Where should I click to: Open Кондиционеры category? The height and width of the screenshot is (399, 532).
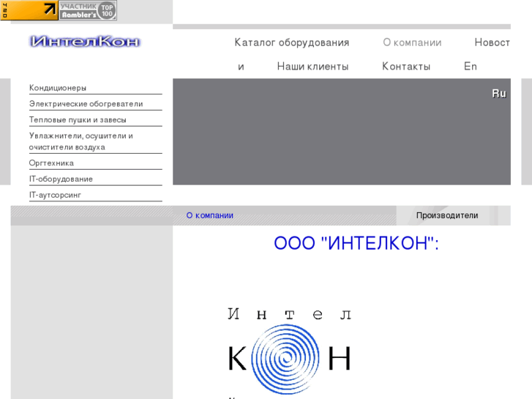(x=58, y=88)
